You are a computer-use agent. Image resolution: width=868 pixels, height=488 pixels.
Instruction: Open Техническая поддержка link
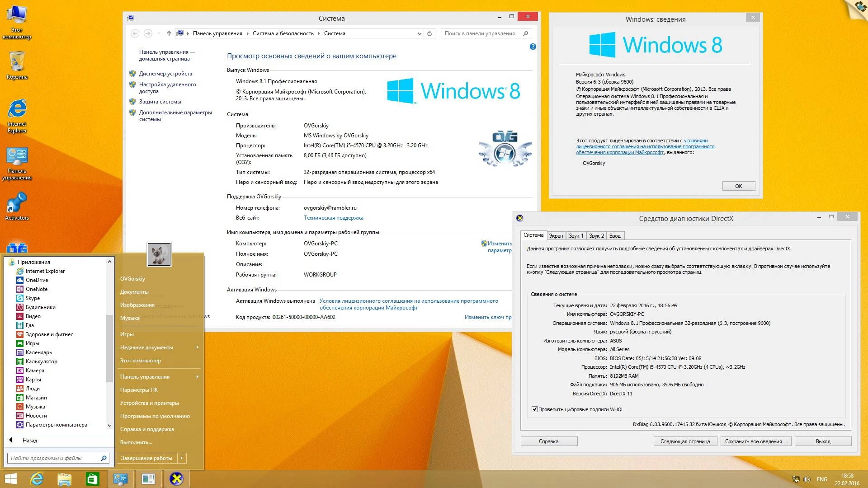point(334,218)
